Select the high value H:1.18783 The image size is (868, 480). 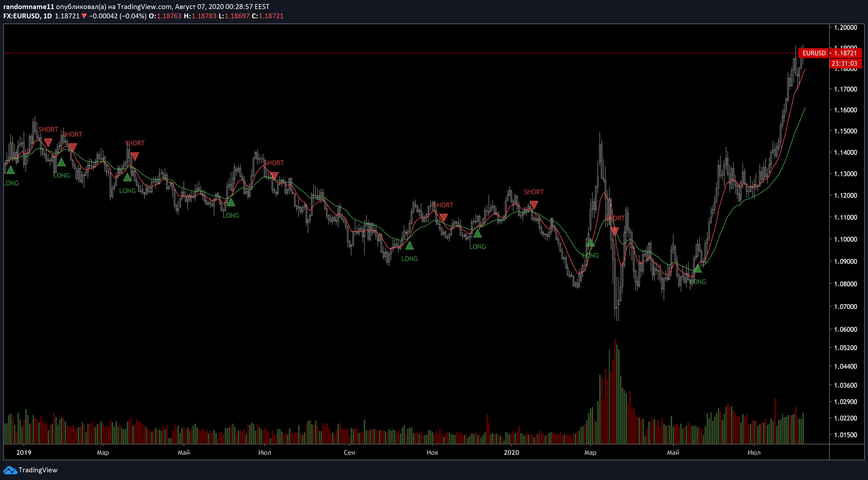(200, 16)
